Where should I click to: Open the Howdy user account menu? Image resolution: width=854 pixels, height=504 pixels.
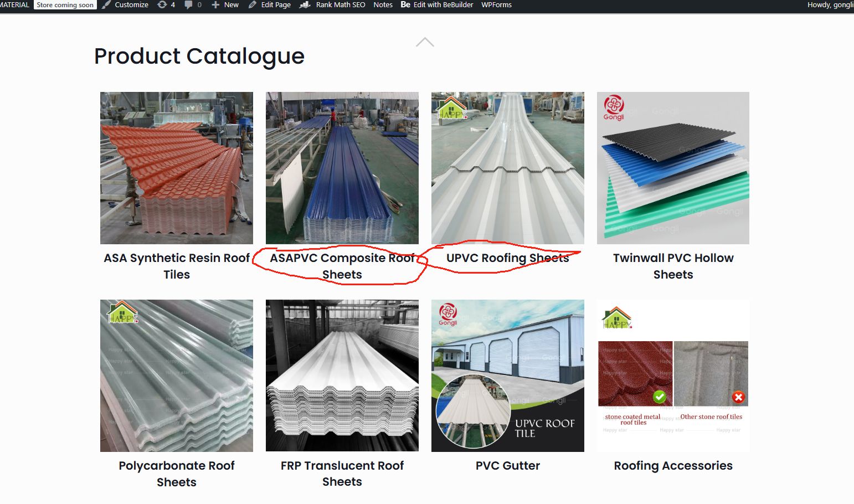pyautogui.click(x=829, y=5)
